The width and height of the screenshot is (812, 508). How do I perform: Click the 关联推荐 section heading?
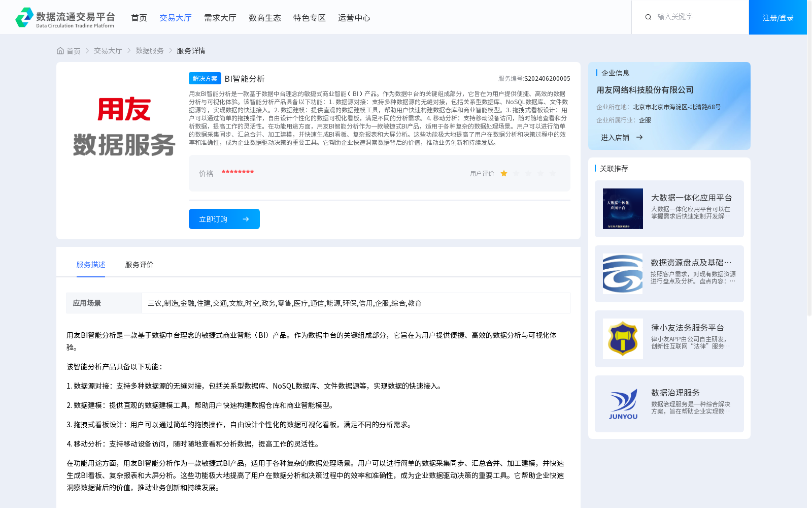614,169
